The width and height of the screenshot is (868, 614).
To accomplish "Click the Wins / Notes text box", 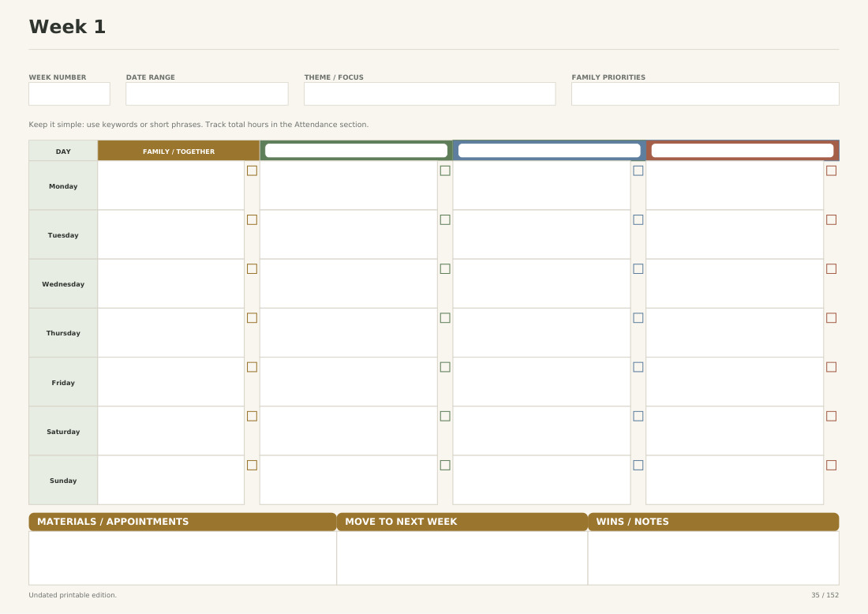I will [713, 558].
